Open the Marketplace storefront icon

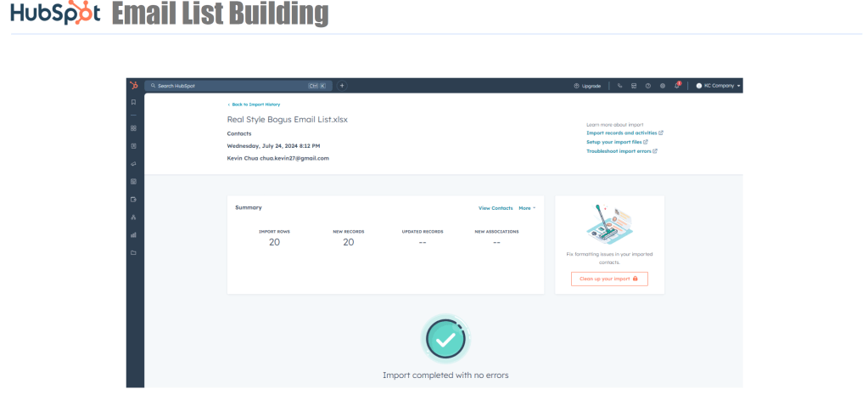(633, 86)
